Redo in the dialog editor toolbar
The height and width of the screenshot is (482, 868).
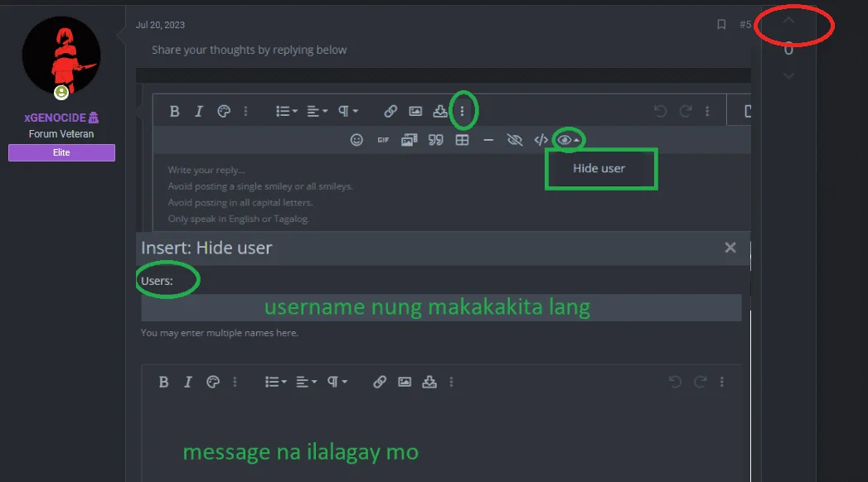tap(701, 382)
